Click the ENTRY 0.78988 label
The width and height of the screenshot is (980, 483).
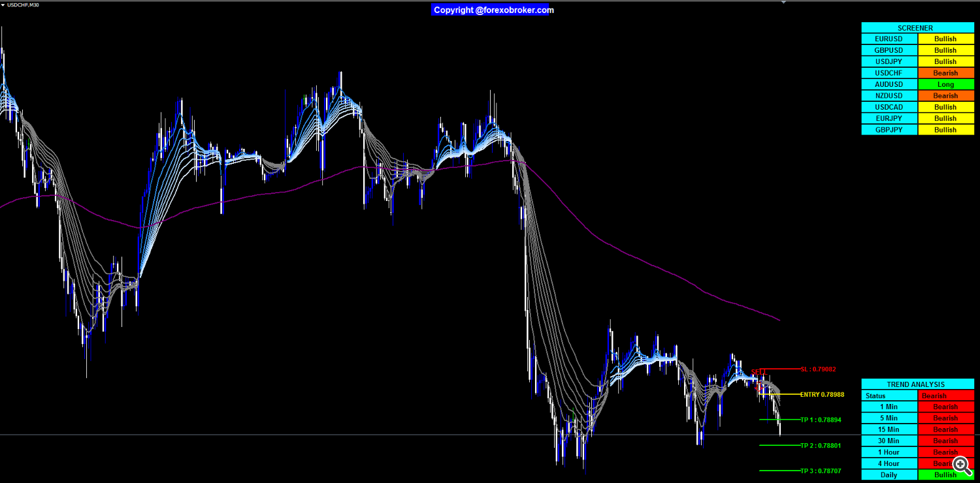pyautogui.click(x=822, y=394)
